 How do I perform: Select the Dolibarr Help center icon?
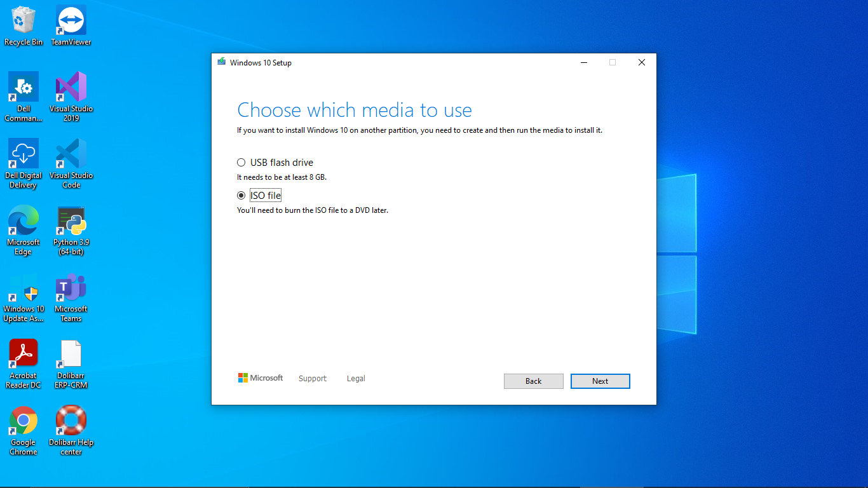coord(71,430)
